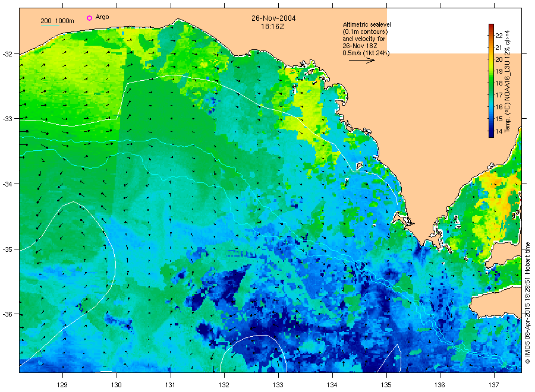Viewport: 535px width, 392px height.
Task: Click the '-33' latitude axis label
Action: [x=8, y=119]
